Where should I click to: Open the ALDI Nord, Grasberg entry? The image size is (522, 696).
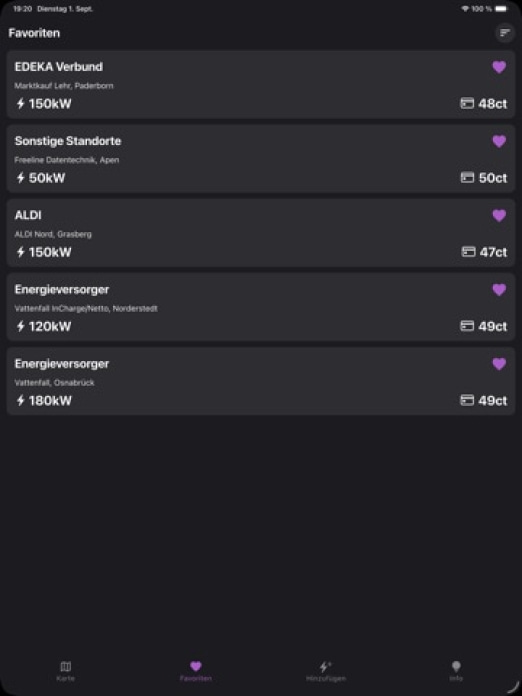point(261,233)
